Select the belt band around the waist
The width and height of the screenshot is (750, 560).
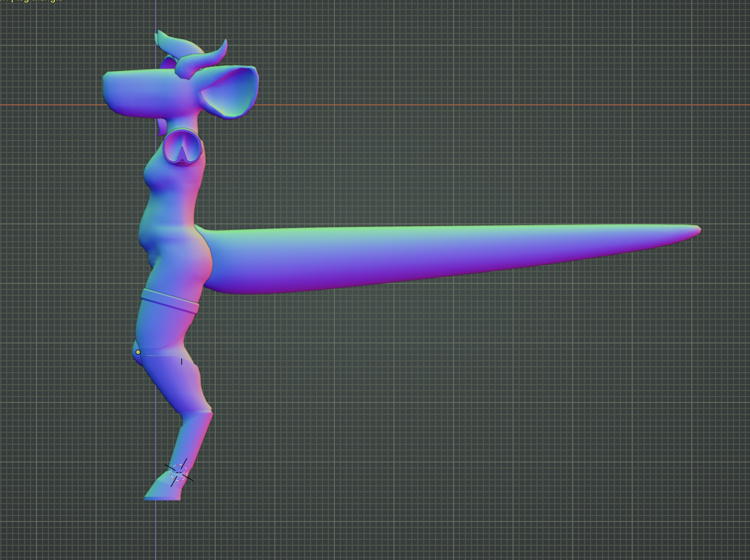click(x=170, y=301)
